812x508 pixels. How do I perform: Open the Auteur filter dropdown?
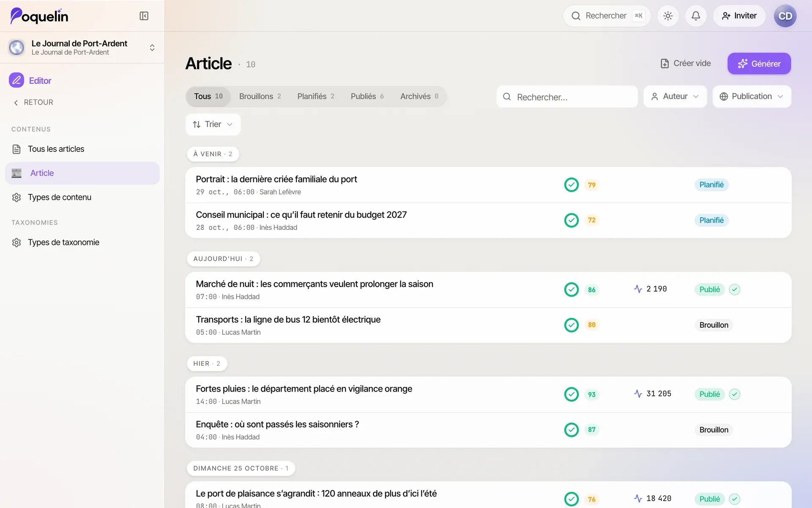pyautogui.click(x=675, y=97)
